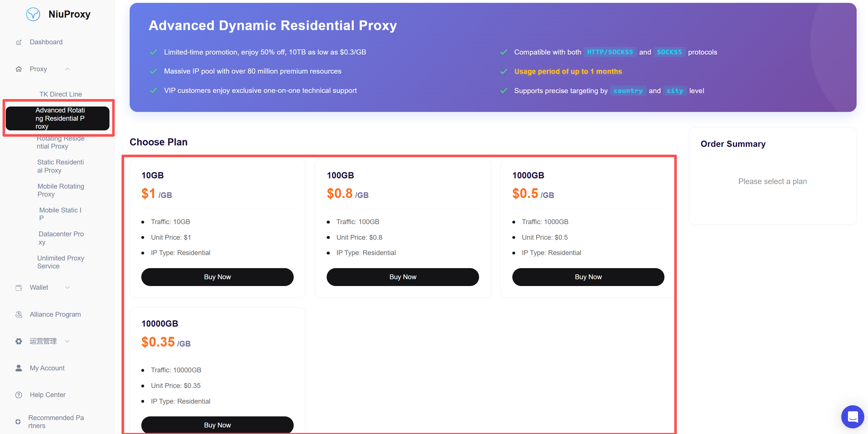Open Unlimited Proxy Service page

click(x=61, y=262)
